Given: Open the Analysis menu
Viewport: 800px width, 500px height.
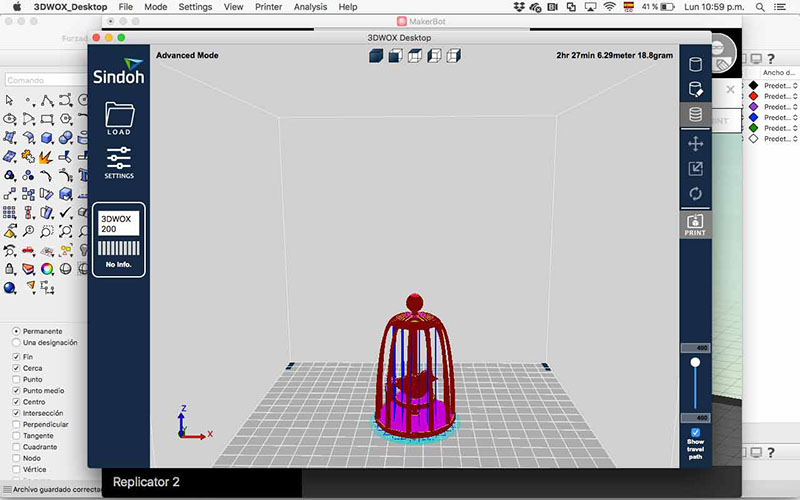Looking at the screenshot, I should 310,7.
